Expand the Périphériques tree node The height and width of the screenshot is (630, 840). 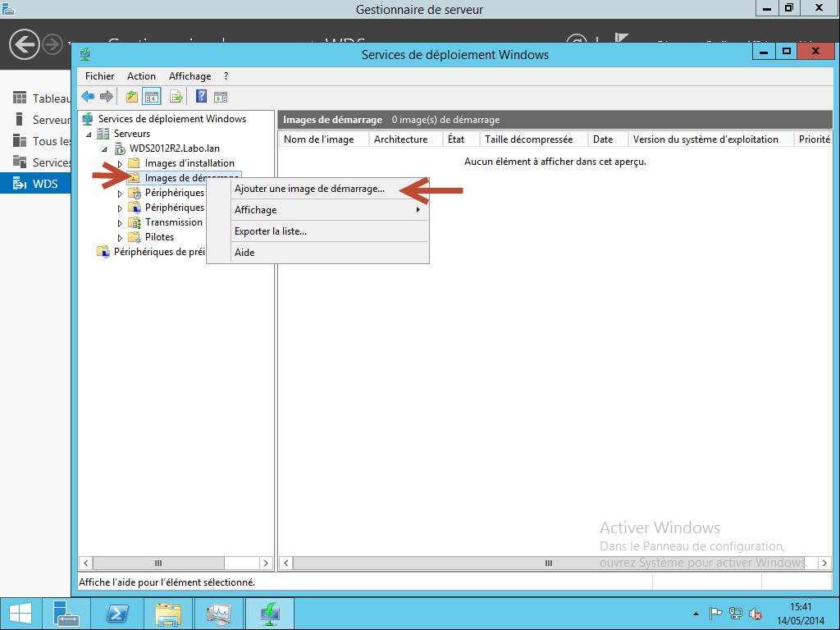click(x=119, y=192)
